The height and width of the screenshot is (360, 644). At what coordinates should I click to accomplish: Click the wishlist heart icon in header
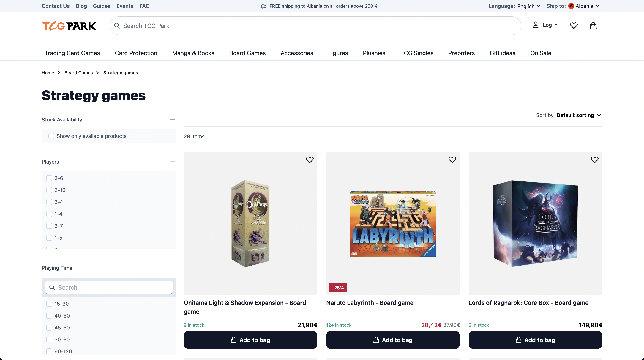coord(574,25)
